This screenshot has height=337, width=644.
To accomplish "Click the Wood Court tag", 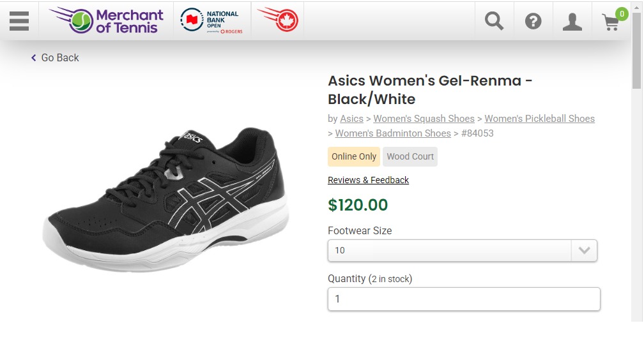I will [410, 156].
